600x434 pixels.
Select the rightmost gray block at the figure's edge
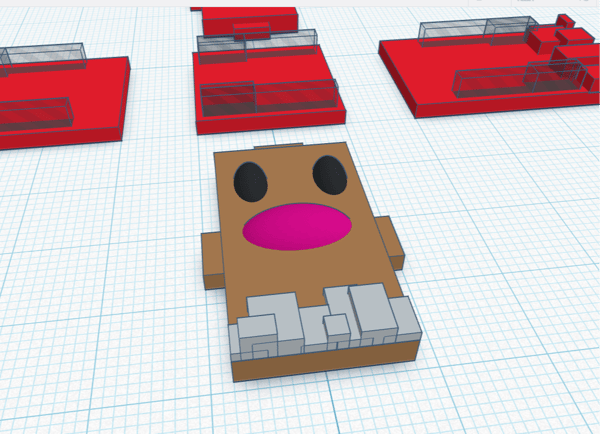pos(406,318)
